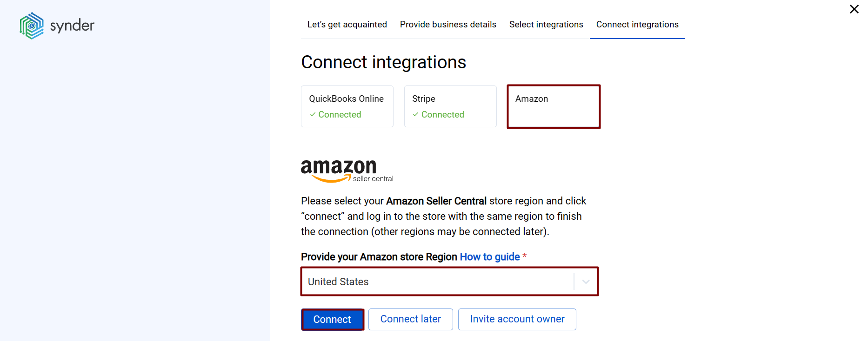Click the green checkmark beside QuickBooks Connected
Image resolution: width=868 pixels, height=341 pixels.
313,114
